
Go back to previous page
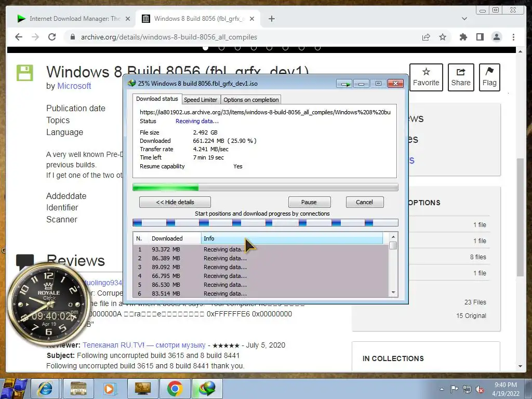click(x=19, y=37)
